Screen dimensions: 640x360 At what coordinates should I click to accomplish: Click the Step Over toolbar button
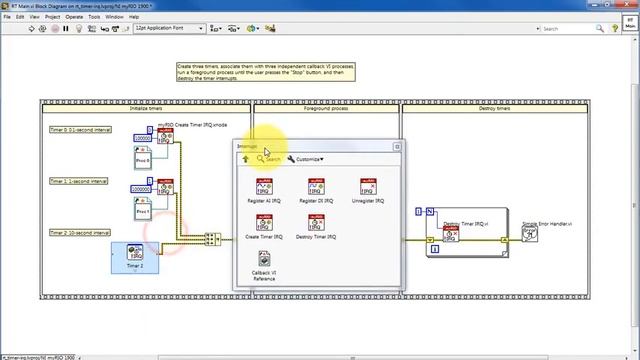tap(116, 29)
